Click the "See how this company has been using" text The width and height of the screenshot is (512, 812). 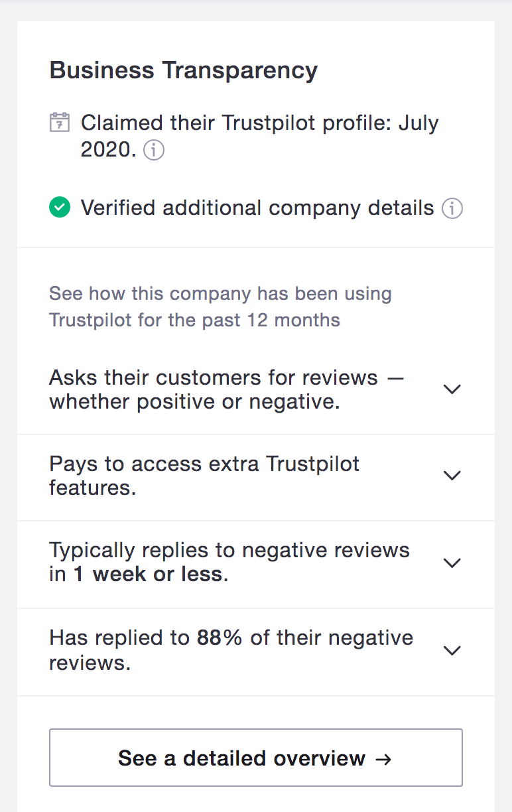tap(220, 294)
